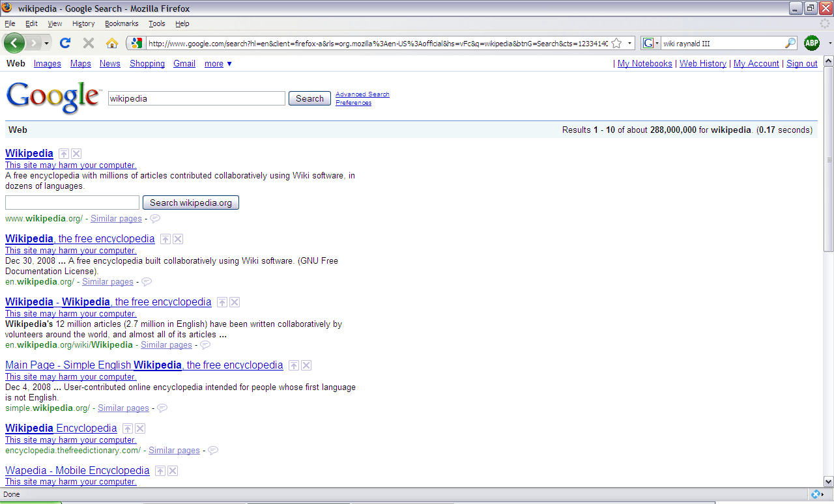
Task: Click the vertical scrollbar thumb
Action: (x=829, y=160)
